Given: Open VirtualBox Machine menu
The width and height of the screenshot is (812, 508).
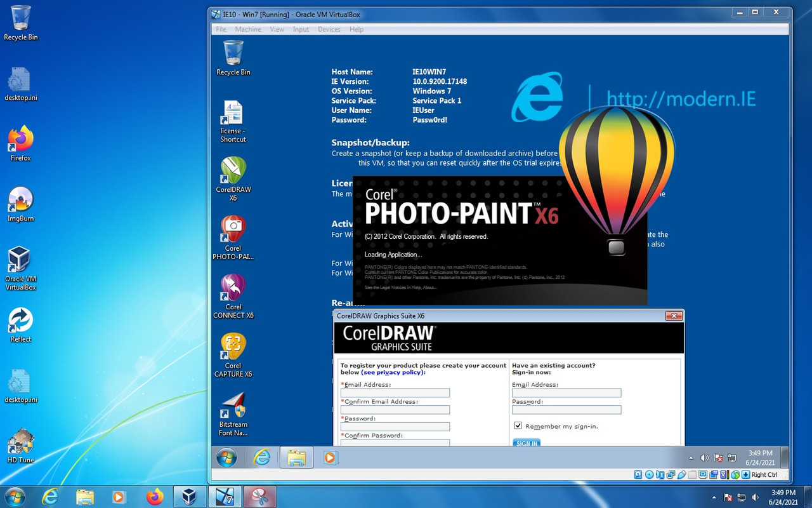Looking at the screenshot, I should pos(247,29).
